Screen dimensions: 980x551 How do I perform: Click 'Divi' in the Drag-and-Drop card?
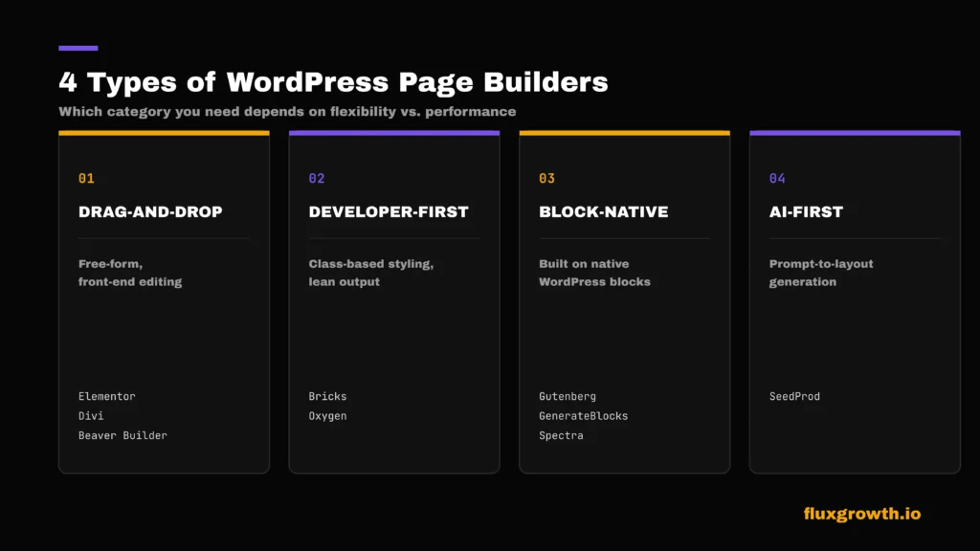(x=91, y=416)
